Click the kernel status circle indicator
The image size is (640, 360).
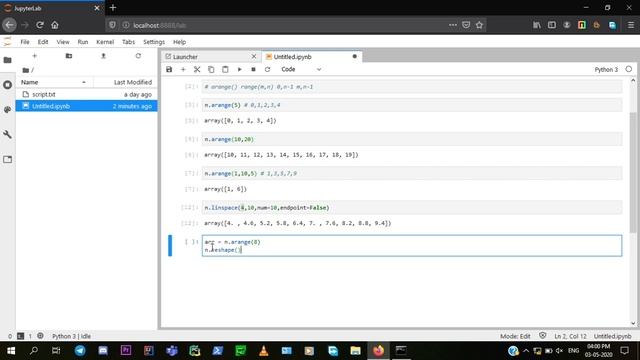coord(629,69)
